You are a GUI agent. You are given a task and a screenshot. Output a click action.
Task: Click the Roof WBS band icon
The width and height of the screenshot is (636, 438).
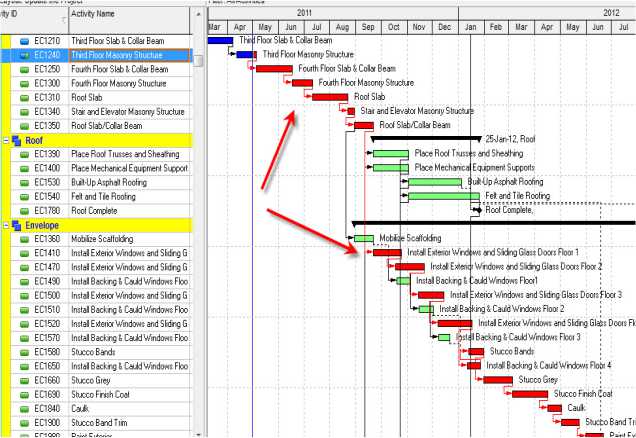16,141
